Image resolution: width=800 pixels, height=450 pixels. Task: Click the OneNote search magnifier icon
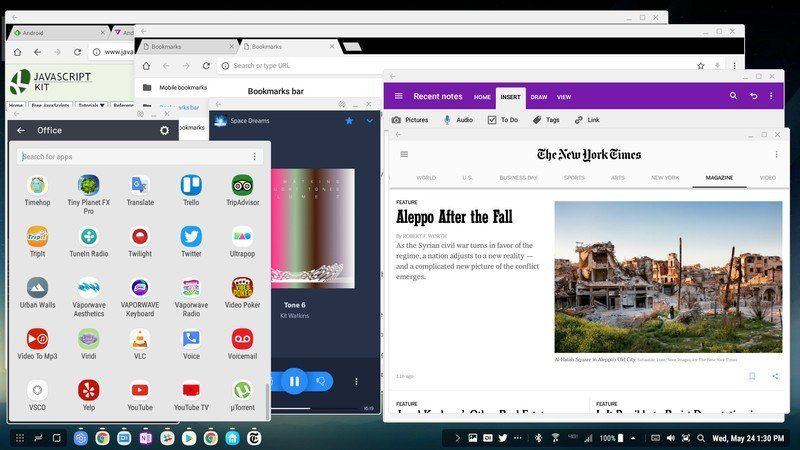pos(733,96)
